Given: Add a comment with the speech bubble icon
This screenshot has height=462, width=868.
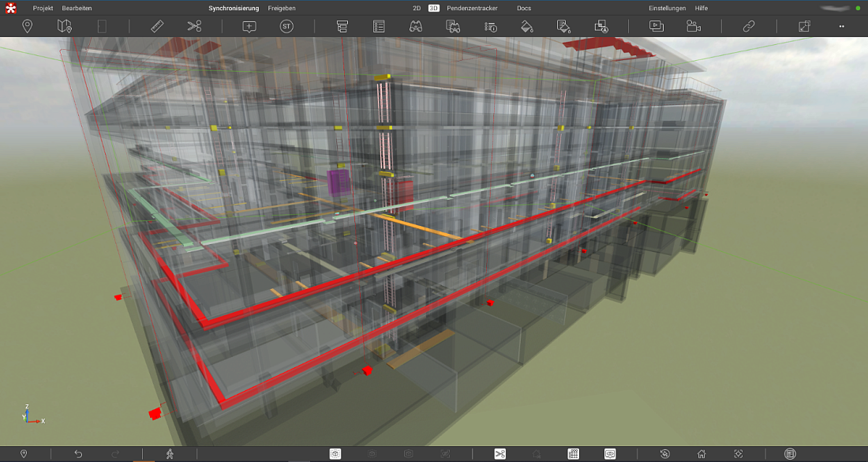Looking at the screenshot, I should pos(249,26).
